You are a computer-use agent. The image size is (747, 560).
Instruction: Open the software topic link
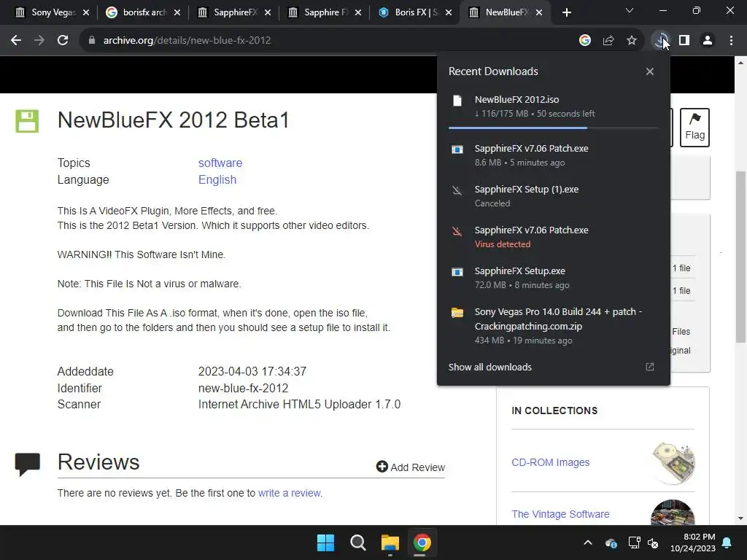click(220, 163)
